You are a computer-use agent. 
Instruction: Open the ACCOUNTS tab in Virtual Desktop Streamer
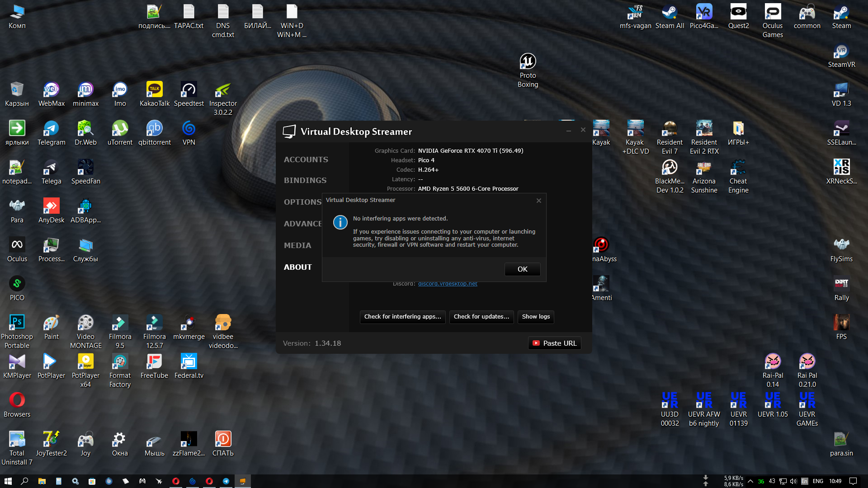click(306, 160)
